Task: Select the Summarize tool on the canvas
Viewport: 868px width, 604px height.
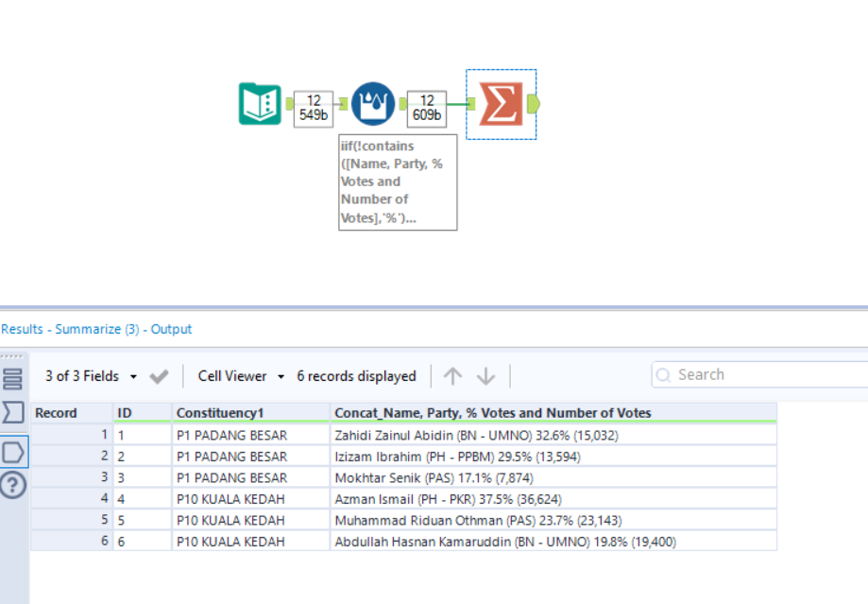Action: click(x=501, y=104)
